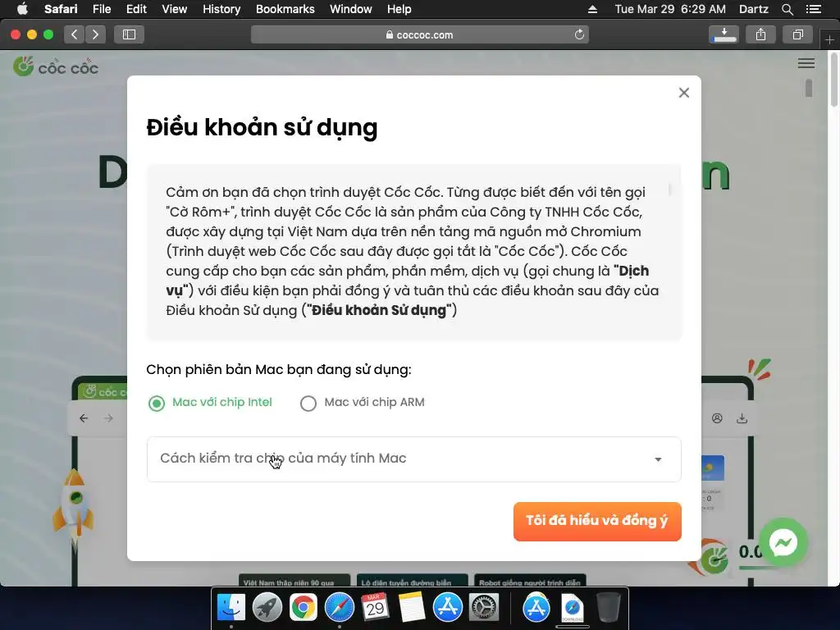
Task: Open the Trash in the Dock
Action: (x=608, y=608)
